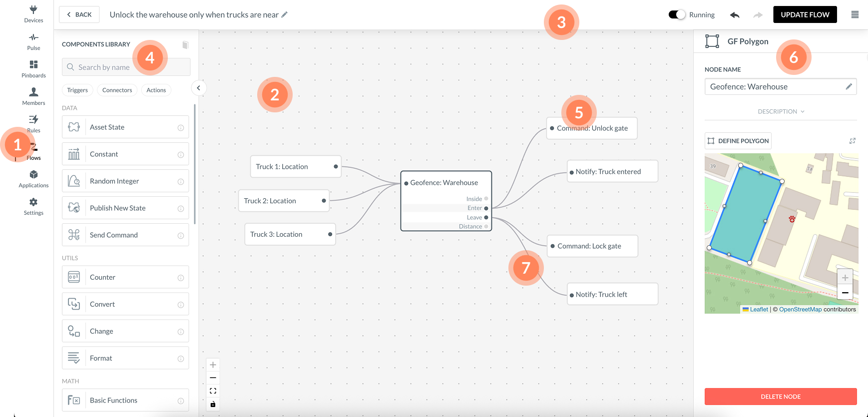868x417 pixels.
Task: Fit flow to screen using canvas control
Action: [213, 391]
